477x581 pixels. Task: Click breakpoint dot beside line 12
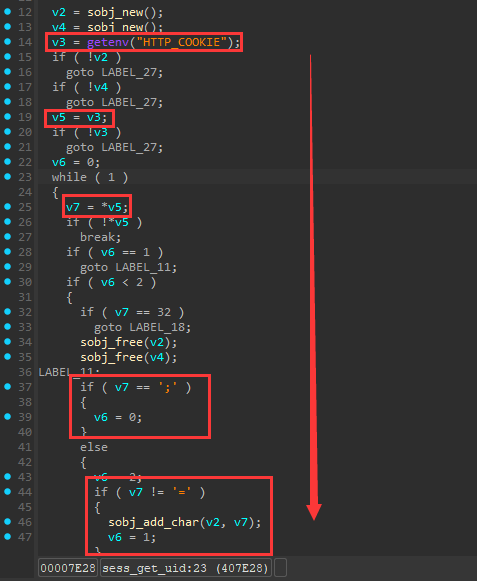tap(7, 11)
